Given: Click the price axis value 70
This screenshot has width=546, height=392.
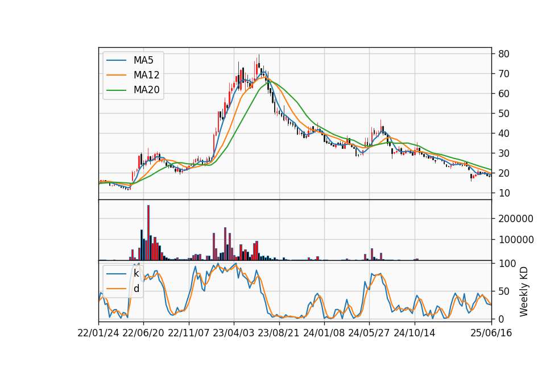Looking at the screenshot, I should [504, 74].
